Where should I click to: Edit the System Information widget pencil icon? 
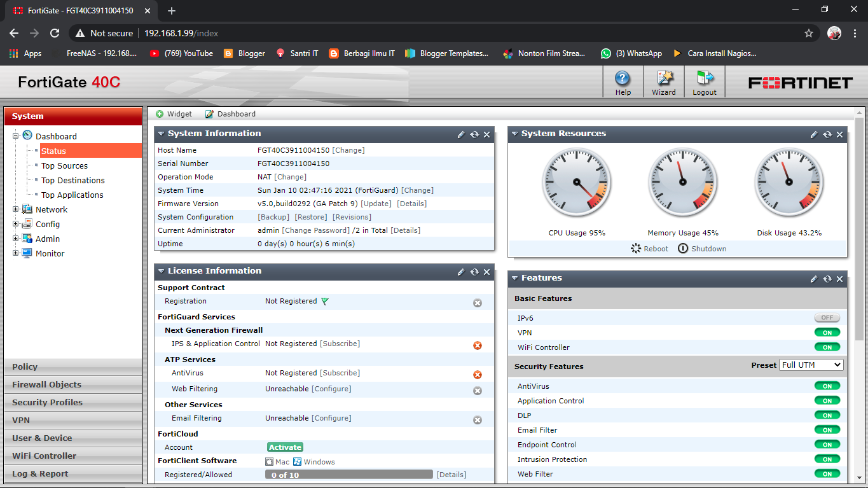pos(461,134)
